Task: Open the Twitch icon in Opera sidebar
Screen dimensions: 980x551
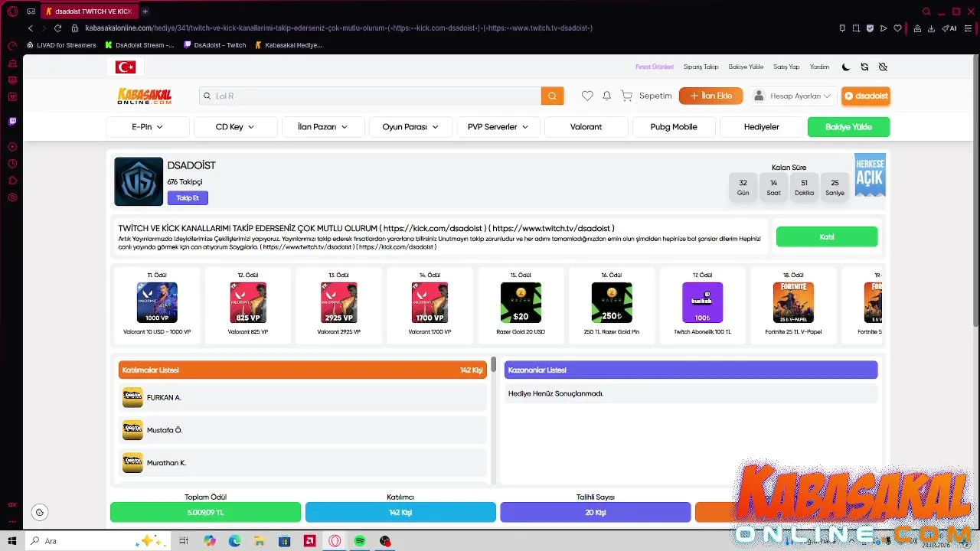Action: pyautogui.click(x=12, y=121)
